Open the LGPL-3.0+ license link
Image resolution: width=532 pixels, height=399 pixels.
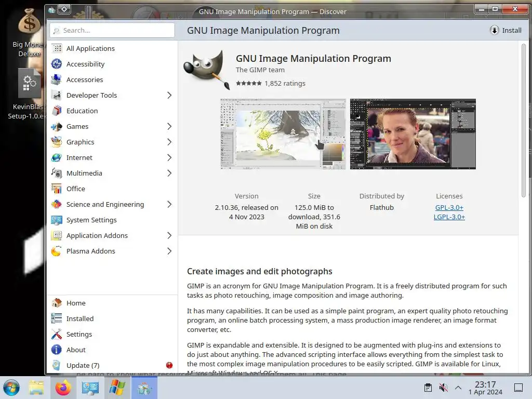(449, 217)
